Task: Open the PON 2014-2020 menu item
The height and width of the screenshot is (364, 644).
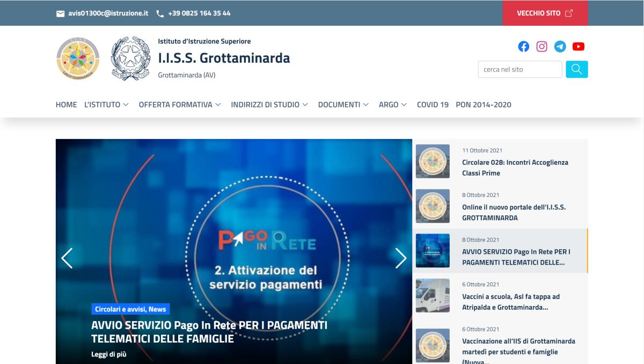Action: (484, 105)
